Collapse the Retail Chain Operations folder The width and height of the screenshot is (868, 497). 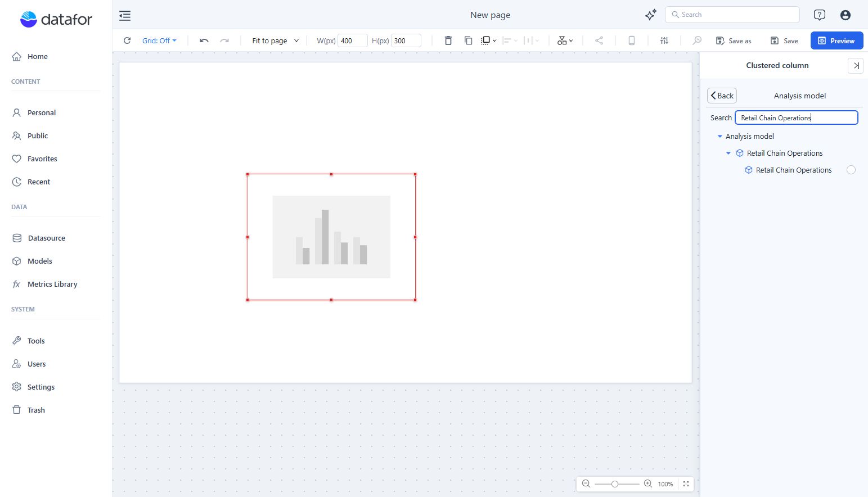(x=728, y=153)
